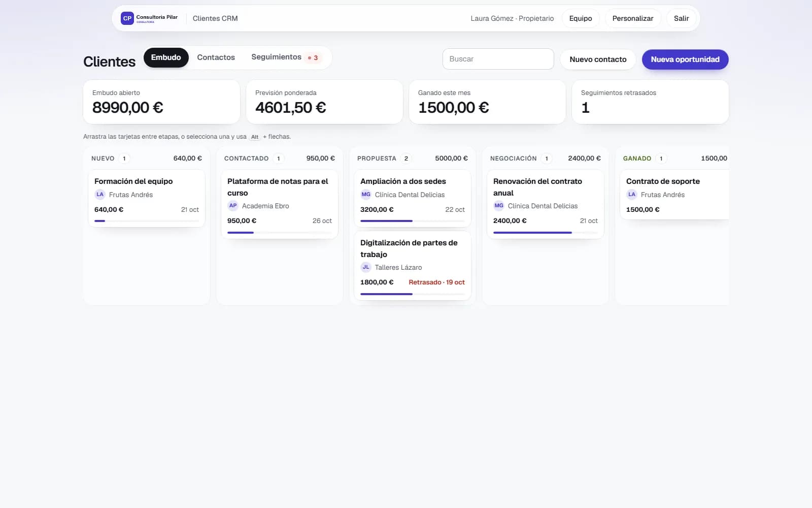Screen dimensions: 812x508
Task: Create a Nueva oportunidad
Action: (685, 59)
